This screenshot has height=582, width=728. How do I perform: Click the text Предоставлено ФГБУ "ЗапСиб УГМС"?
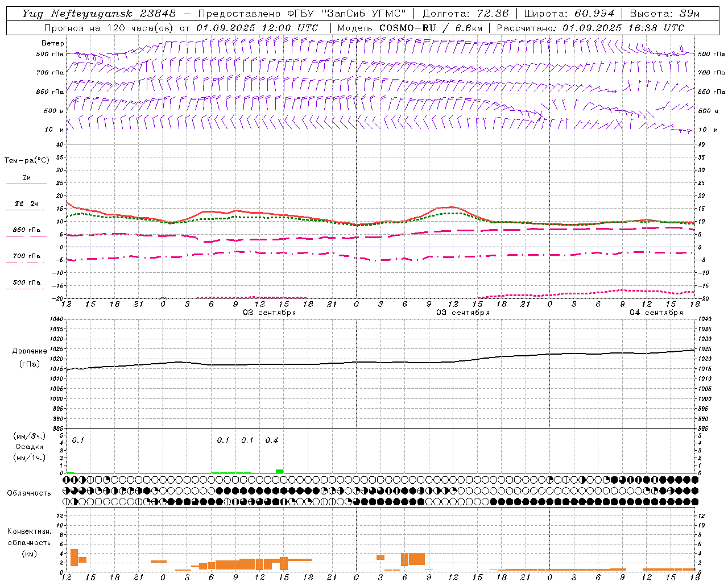coord(302,14)
